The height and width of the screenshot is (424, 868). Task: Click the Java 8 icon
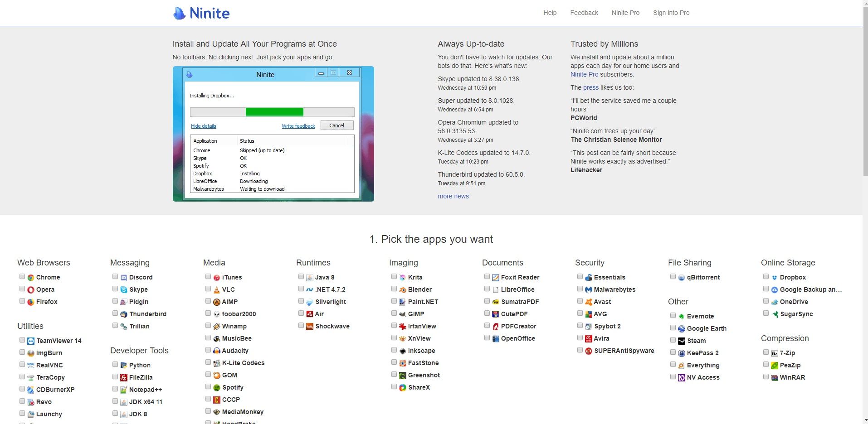click(x=310, y=278)
